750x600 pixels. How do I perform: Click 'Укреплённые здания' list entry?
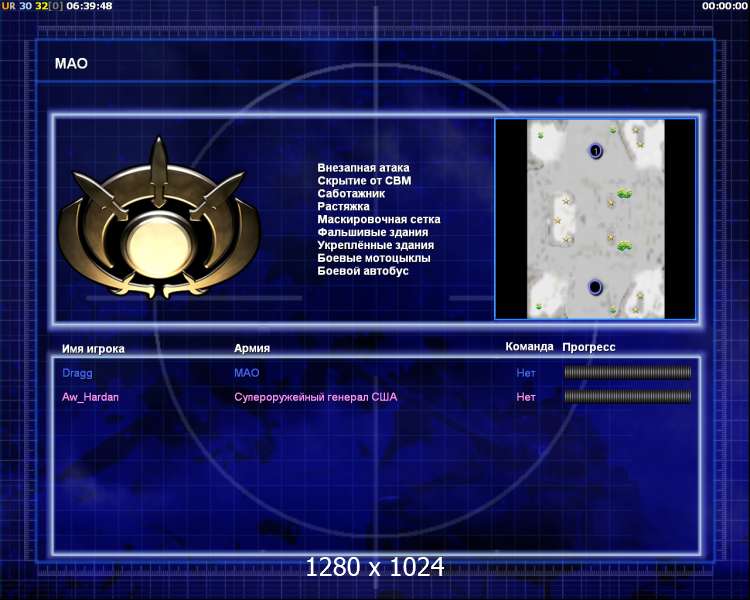[375, 245]
